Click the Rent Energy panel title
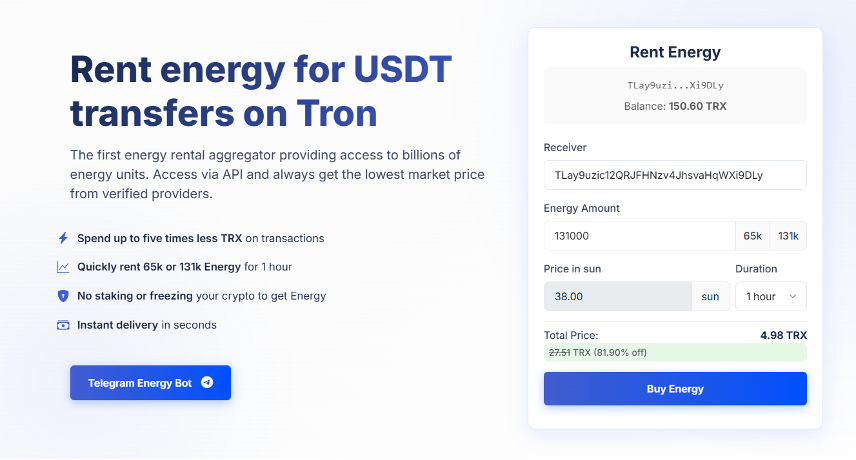Image resolution: width=856 pixels, height=460 pixels. pos(675,52)
